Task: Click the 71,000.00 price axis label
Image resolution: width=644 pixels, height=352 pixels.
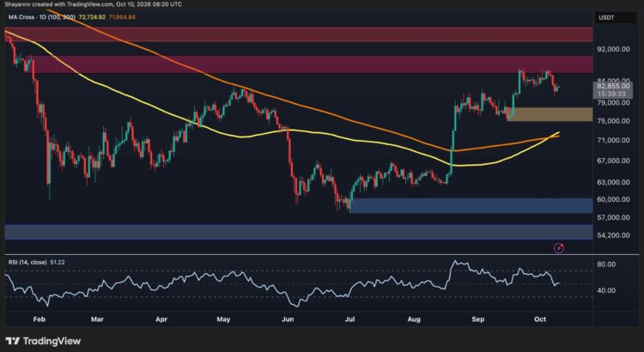Action: [614, 141]
